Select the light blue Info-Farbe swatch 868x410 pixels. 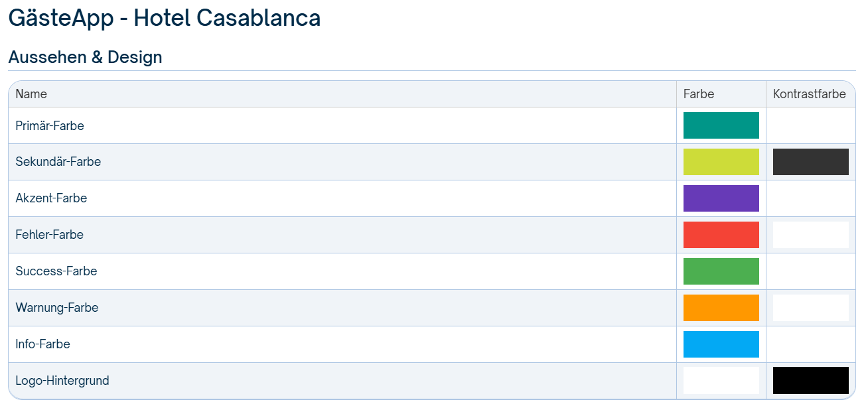721,344
